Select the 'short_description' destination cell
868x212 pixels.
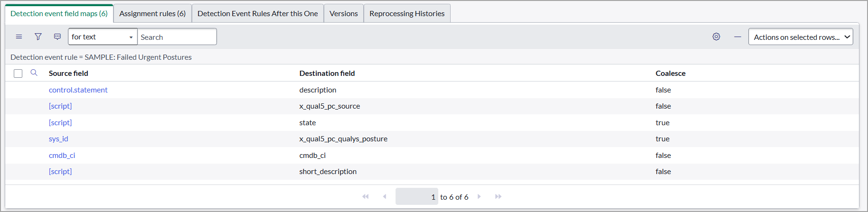[x=328, y=171]
